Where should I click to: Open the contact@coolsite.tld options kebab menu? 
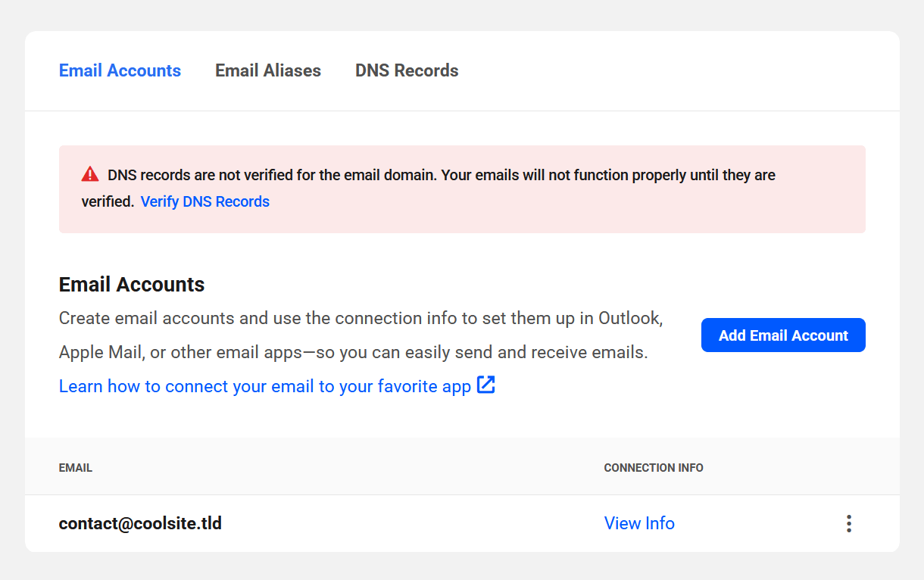tap(849, 524)
